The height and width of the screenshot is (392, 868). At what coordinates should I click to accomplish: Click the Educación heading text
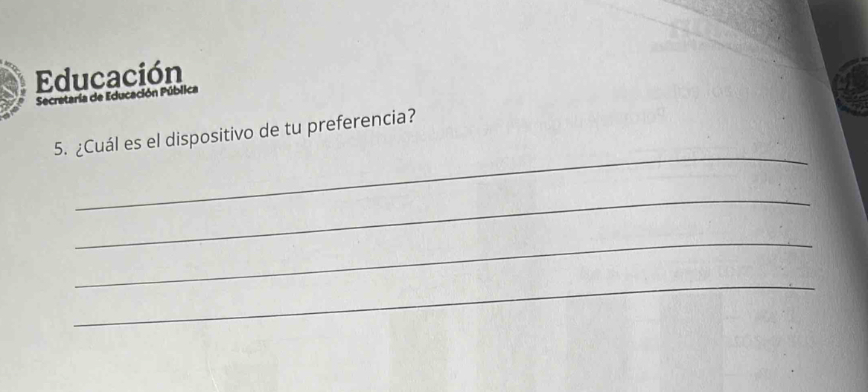click(109, 77)
